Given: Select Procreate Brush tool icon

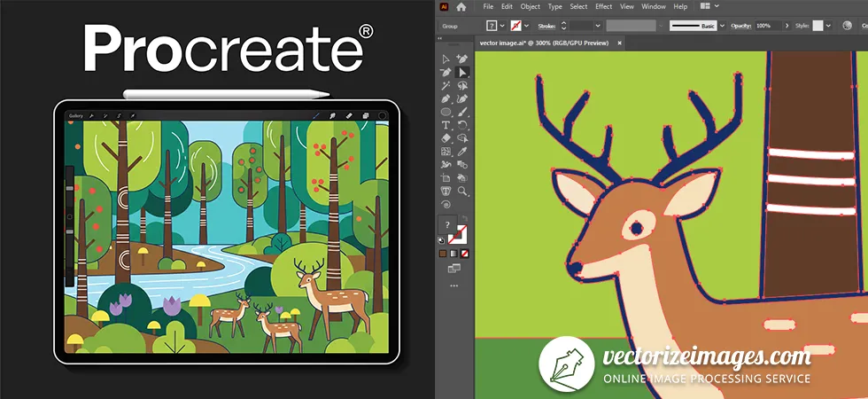Looking at the screenshot, I should coord(316,116).
